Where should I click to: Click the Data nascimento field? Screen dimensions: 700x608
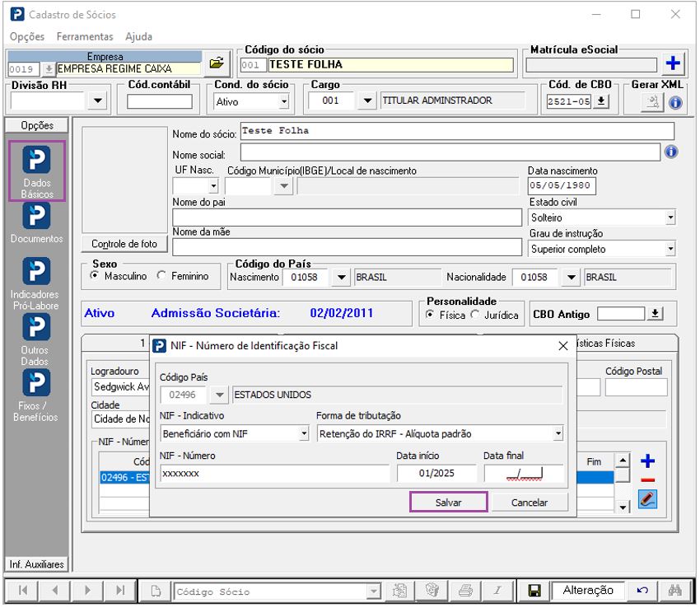[562, 186]
